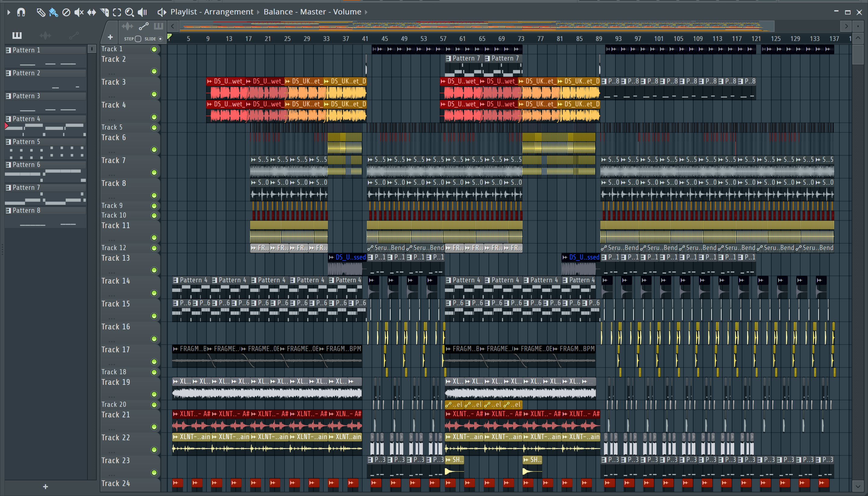868x496 pixels.
Task: Toggle audio clip focus waveform icon
Action: click(x=127, y=26)
